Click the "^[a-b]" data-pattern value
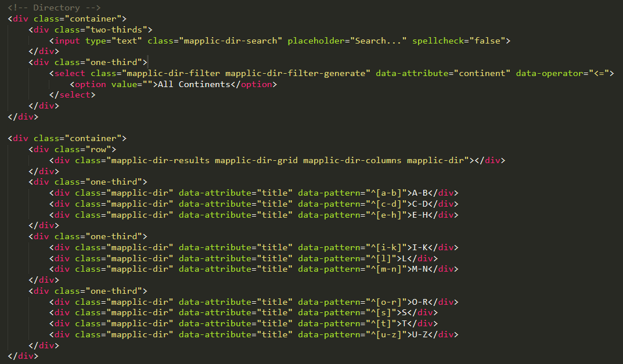 (x=384, y=193)
